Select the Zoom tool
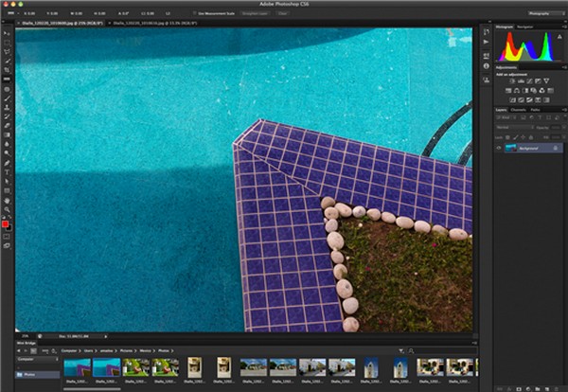This screenshot has height=392, width=568. (x=7, y=210)
